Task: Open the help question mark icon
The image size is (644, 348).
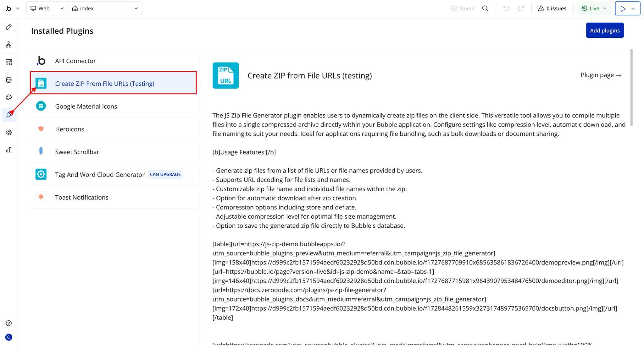Action: [9, 323]
